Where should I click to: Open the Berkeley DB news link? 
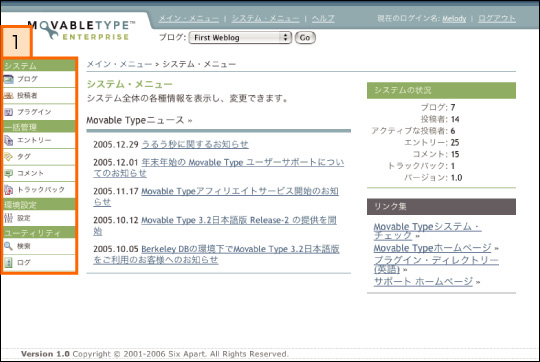(217, 254)
